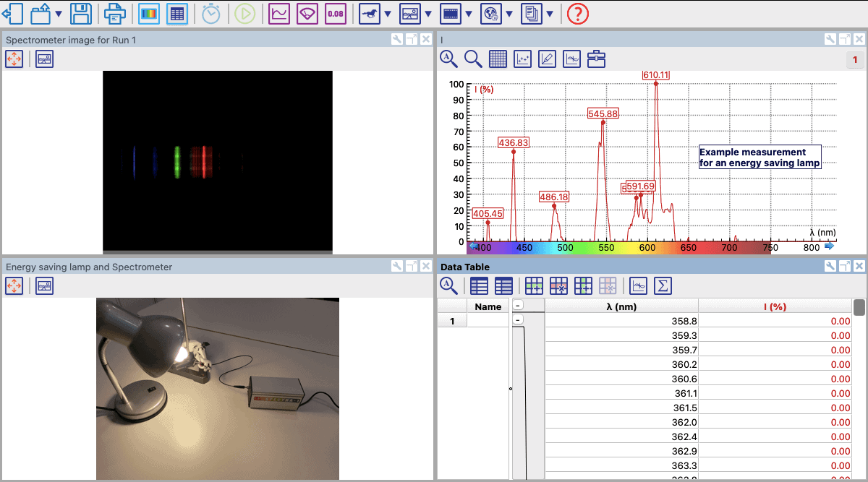Toggle the table display button in top toolbar

coord(177,13)
